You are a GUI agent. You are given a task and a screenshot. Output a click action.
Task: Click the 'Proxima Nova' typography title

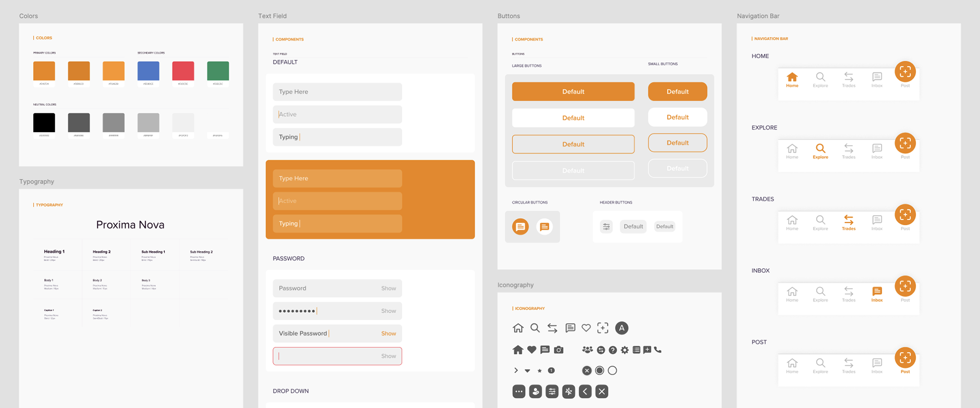pyautogui.click(x=130, y=225)
